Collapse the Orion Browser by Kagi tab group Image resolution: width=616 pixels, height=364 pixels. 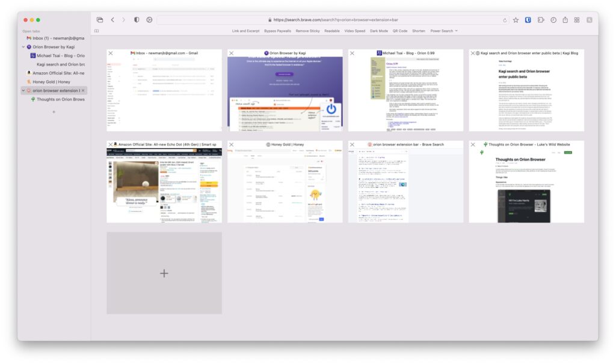tap(23, 46)
